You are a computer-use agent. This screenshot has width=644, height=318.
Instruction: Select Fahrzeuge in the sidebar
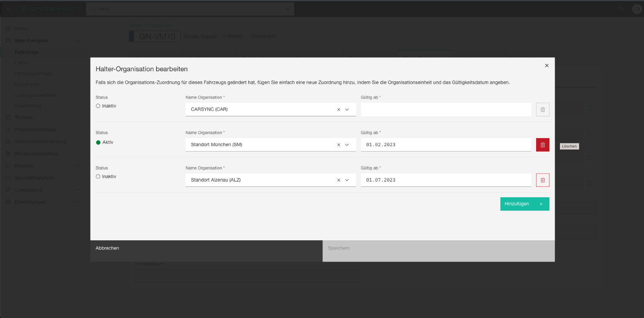pos(27,52)
